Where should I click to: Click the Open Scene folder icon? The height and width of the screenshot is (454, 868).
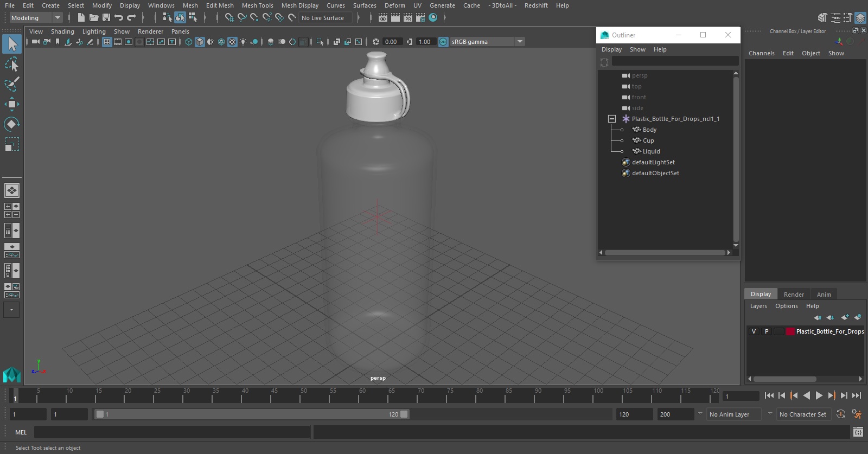tap(93, 18)
